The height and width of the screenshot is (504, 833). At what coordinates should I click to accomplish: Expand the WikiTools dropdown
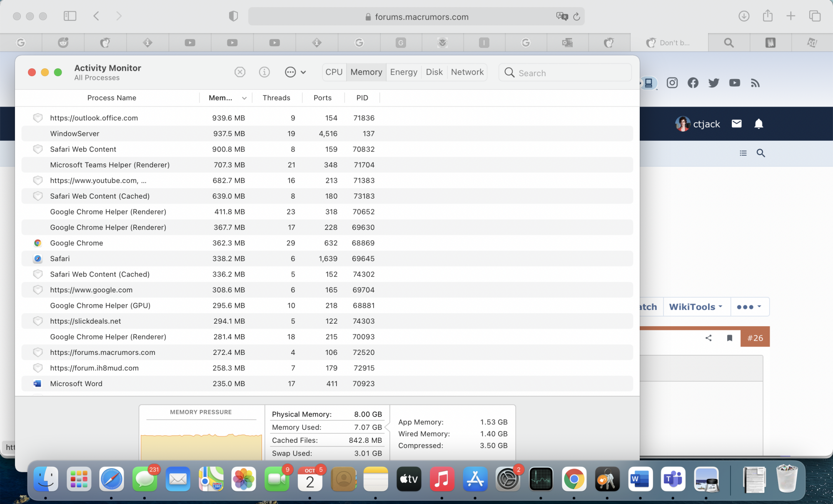click(695, 307)
